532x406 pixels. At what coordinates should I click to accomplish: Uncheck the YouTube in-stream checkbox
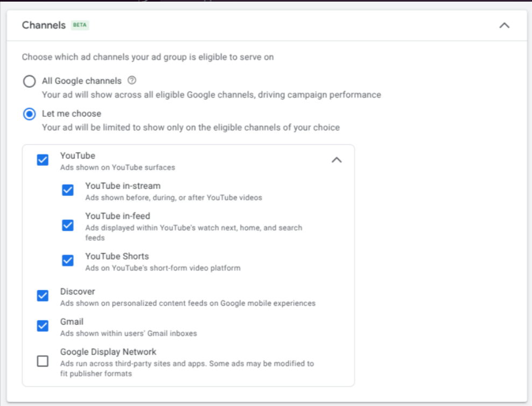[68, 190]
